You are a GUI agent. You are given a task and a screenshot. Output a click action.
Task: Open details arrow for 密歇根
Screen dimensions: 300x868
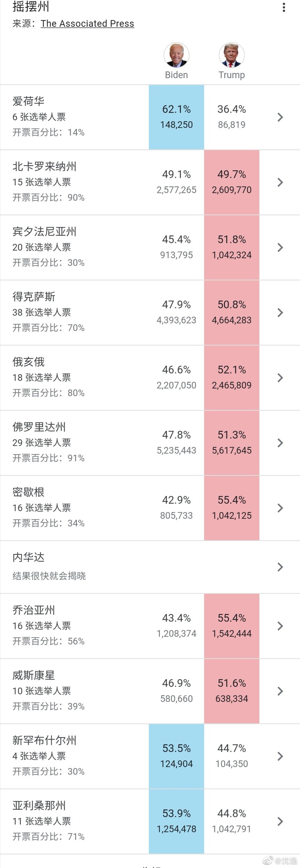(280, 508)
